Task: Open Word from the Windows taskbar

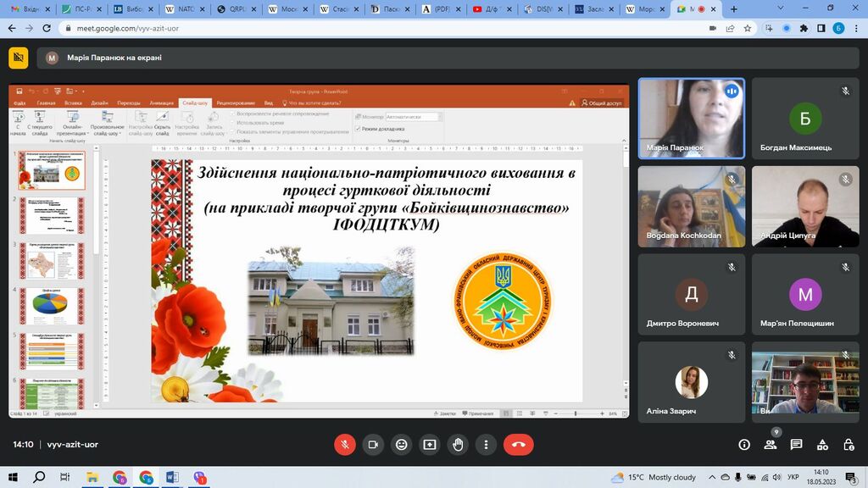Action: tap(173, 477)
